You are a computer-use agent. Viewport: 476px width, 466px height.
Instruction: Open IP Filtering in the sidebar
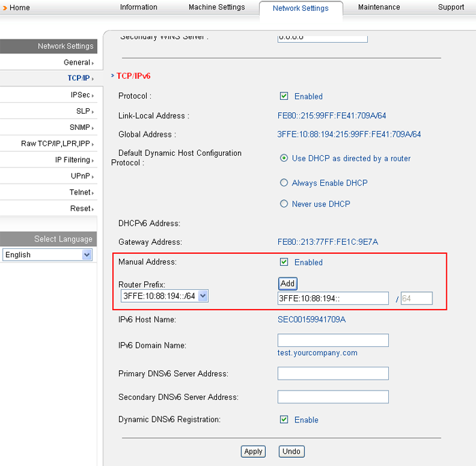pos(74,160)
